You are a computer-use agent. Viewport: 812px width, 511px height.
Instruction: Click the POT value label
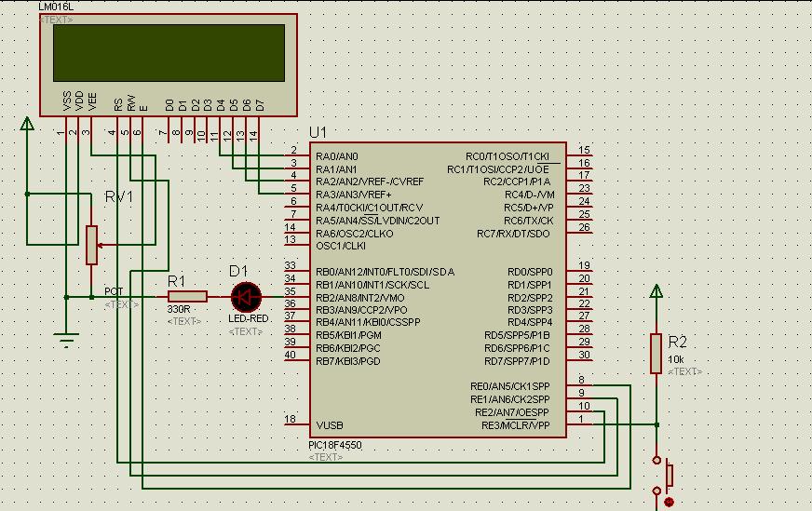pos(114,291)
